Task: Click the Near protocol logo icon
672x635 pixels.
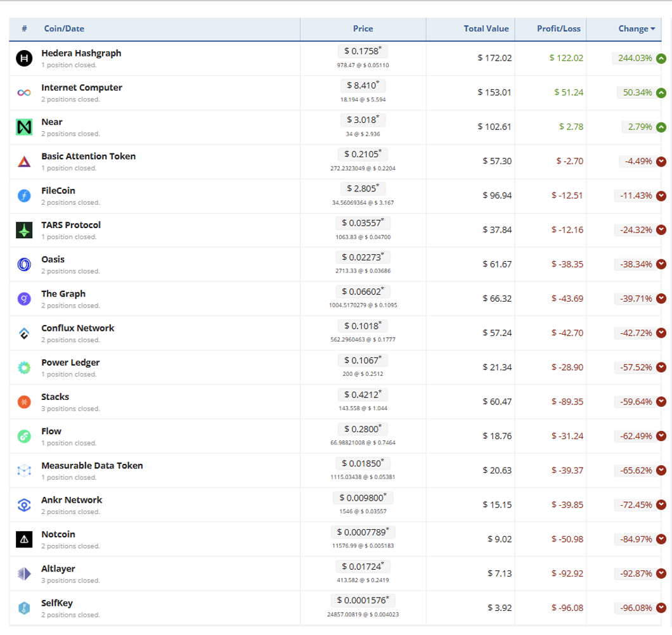Action: tap(24, 127)
